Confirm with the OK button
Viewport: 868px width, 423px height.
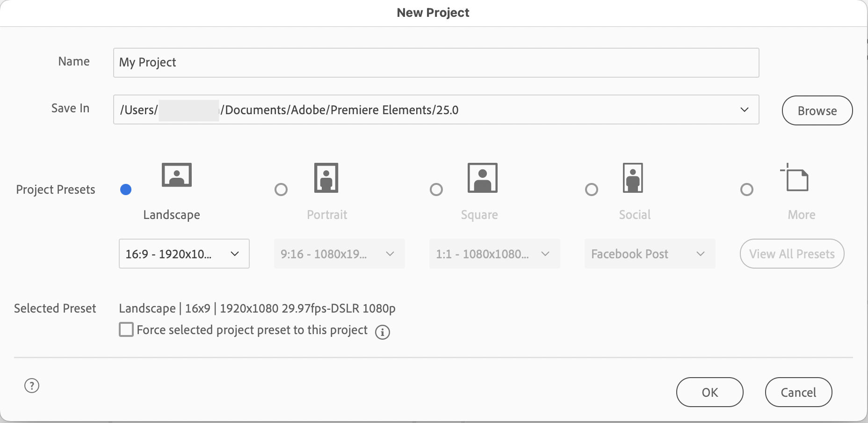(x=709, y=392)
